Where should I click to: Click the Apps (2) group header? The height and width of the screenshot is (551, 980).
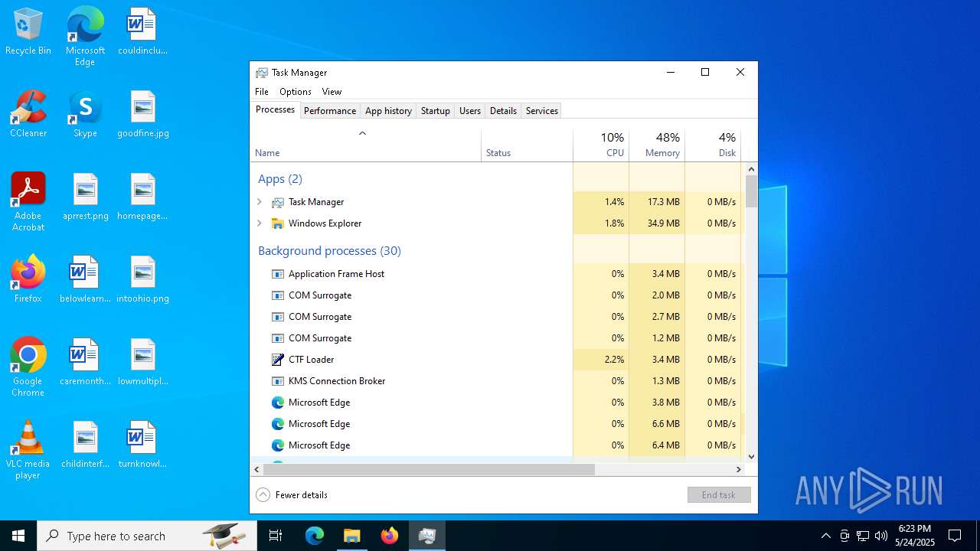tap(280, 179)
